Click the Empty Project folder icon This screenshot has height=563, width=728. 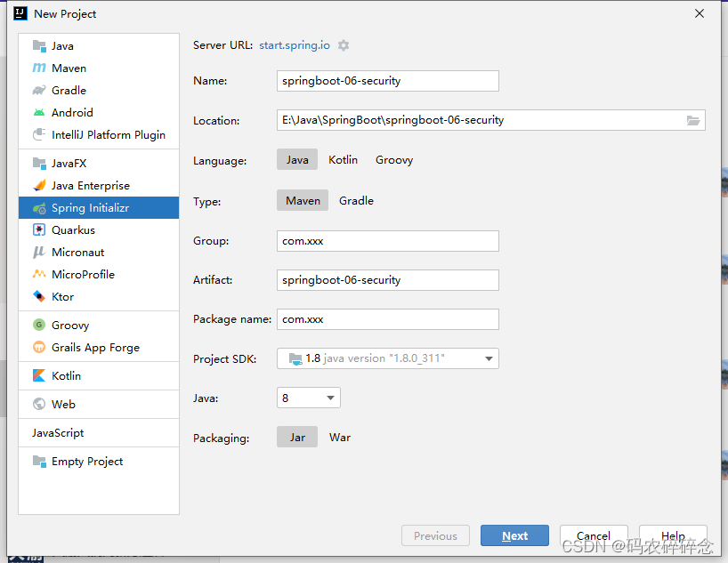coord(39,461)
